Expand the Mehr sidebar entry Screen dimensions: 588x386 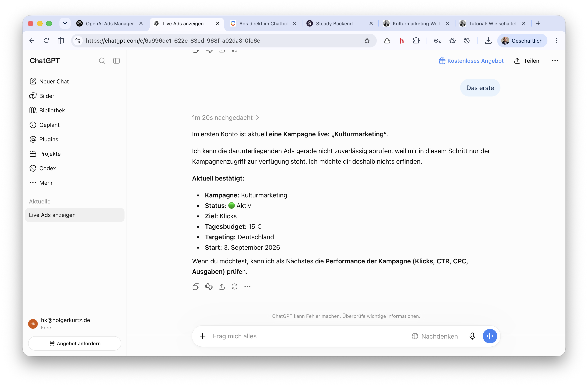click(74, 183)
